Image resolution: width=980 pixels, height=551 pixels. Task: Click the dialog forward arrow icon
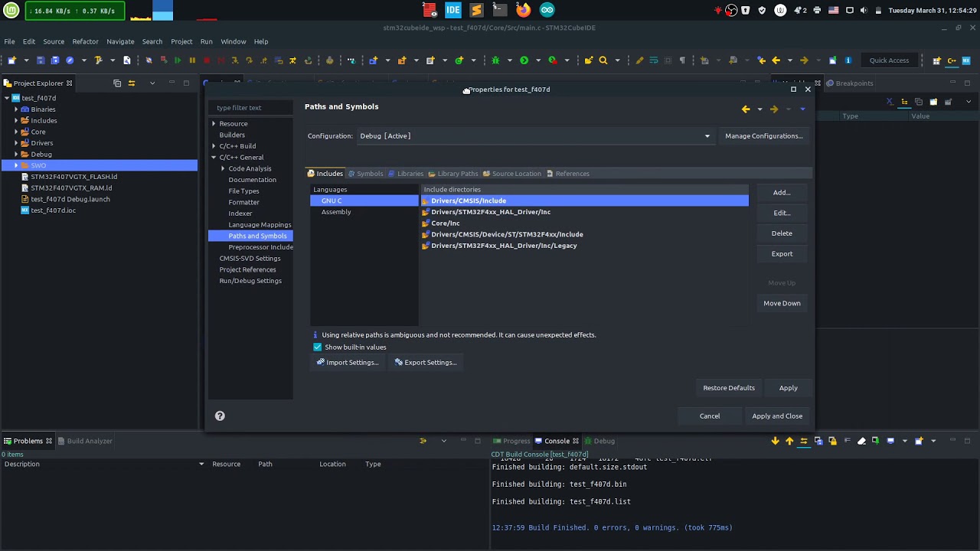pyautogui.click(x=774, y=109)
